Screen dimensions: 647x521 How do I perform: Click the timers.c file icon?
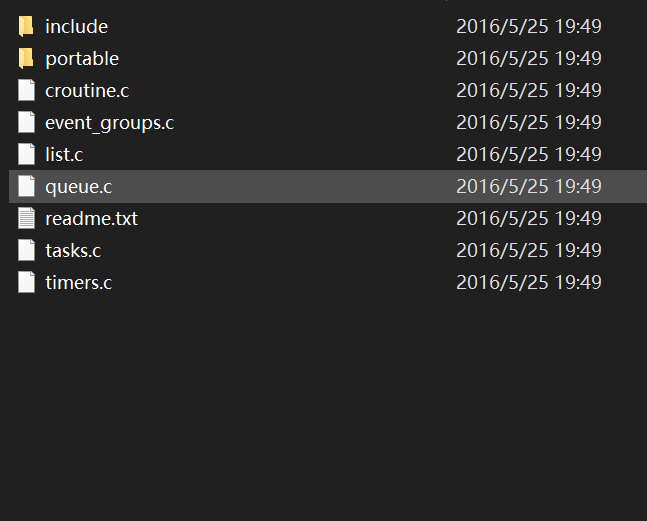(x=26, y=283)
